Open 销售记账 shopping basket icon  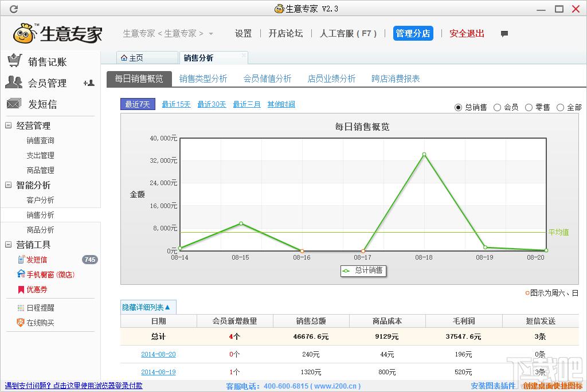[15, 61]
